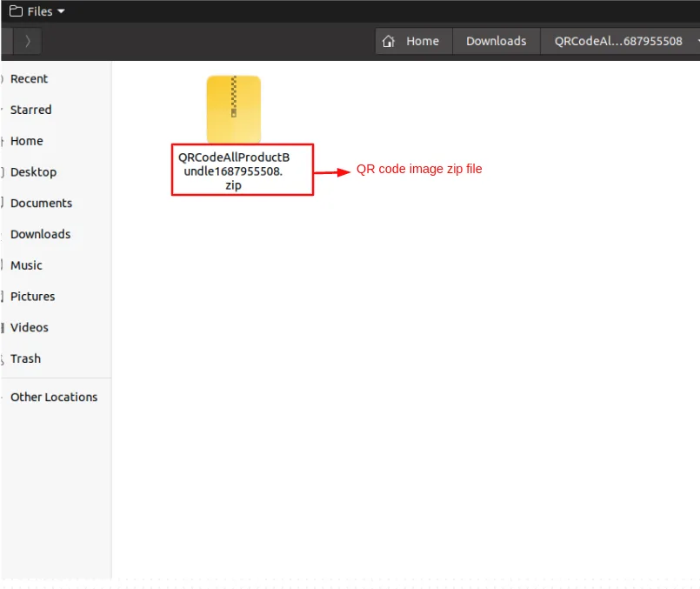Open Pictures in the sidebar
The width and height of the screenshot is (700, 589).
[32, 297]
